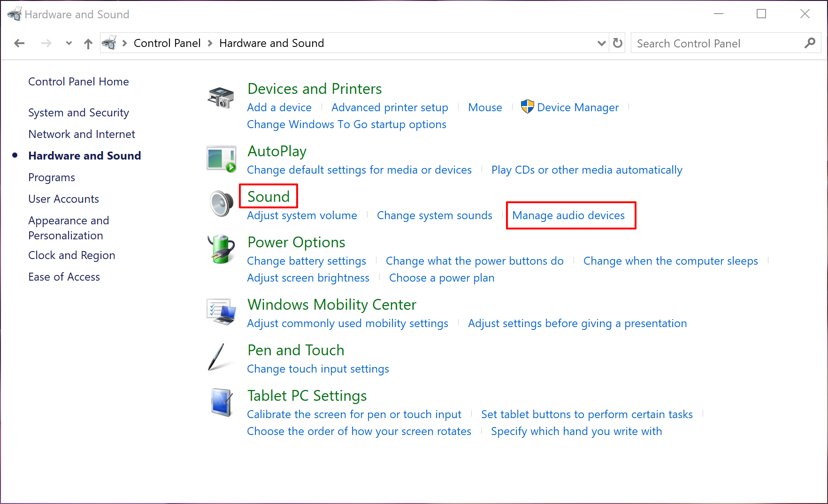This screenshot has width=828, height=504.
Task: Click Specify which hand you write with
Action: (x=576, y=431)
